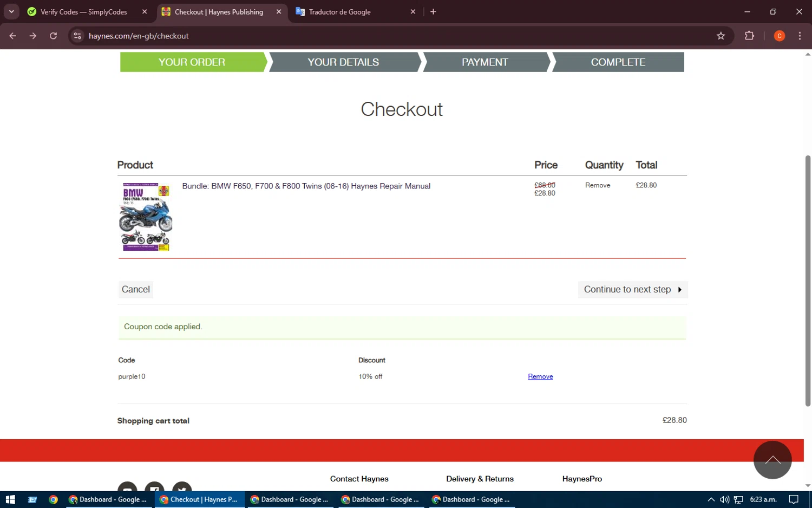Viewport: 812px width, 508px height.
Task: Show hidden system tray icons
Action: [711, 499]
